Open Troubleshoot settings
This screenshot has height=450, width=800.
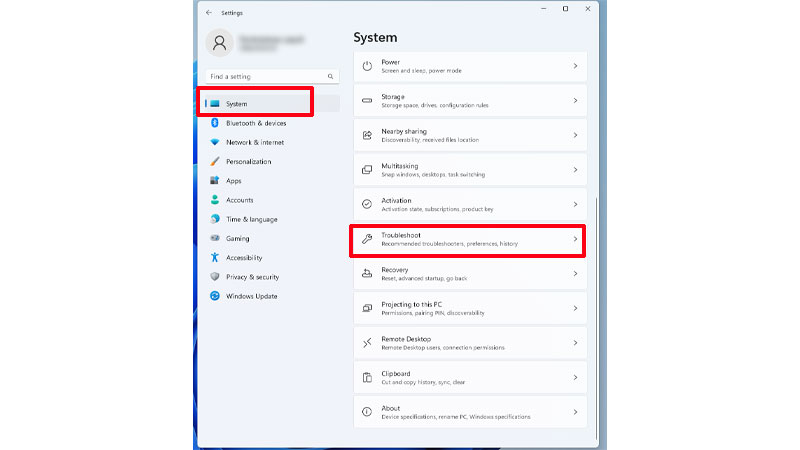[470, 239]
